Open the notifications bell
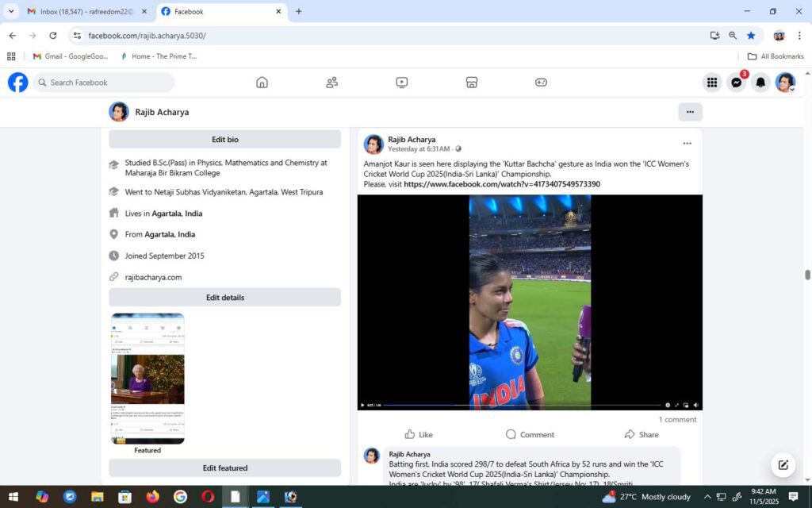 click(x=760, y=83)
